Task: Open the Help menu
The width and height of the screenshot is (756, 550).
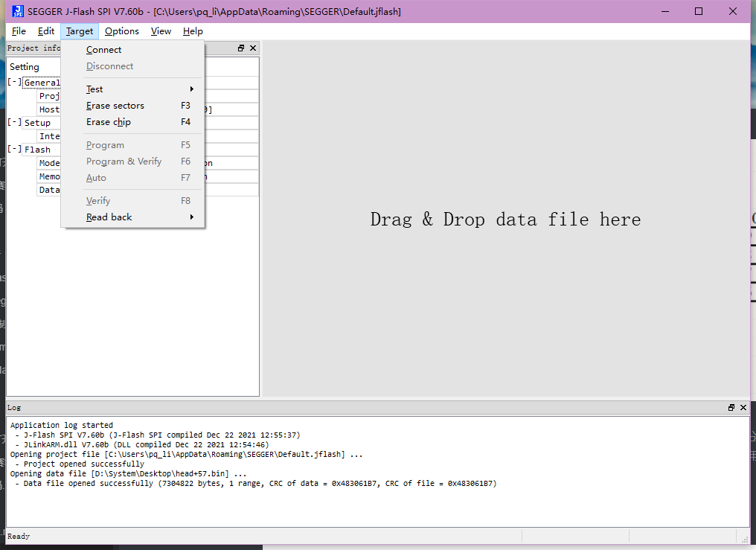Action: coord(193,31)
